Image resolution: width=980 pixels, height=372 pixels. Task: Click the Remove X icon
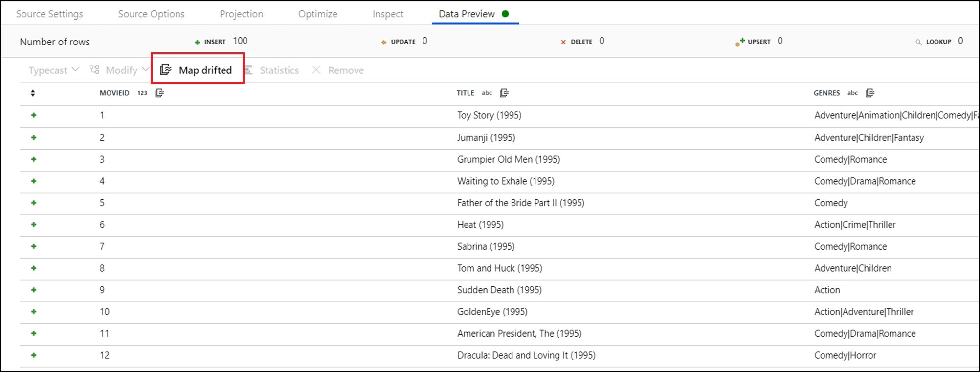(x=316, y=70)
